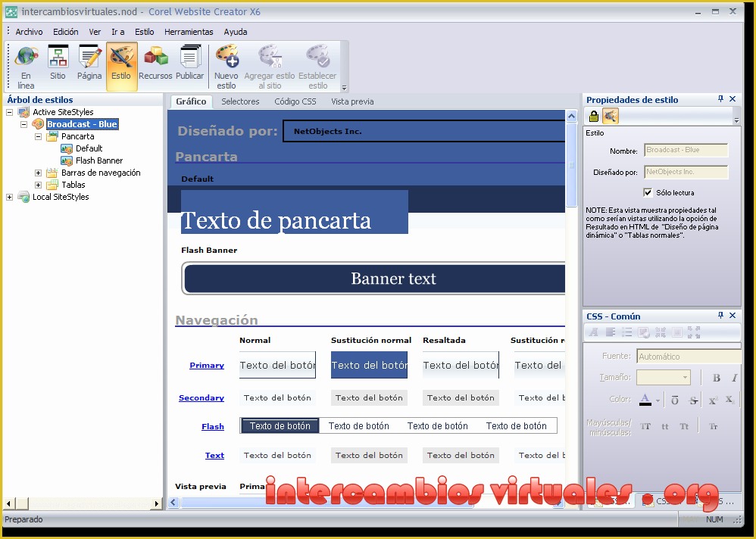Open the Edición menu
The image size is (756, 539).
point(66,32)
